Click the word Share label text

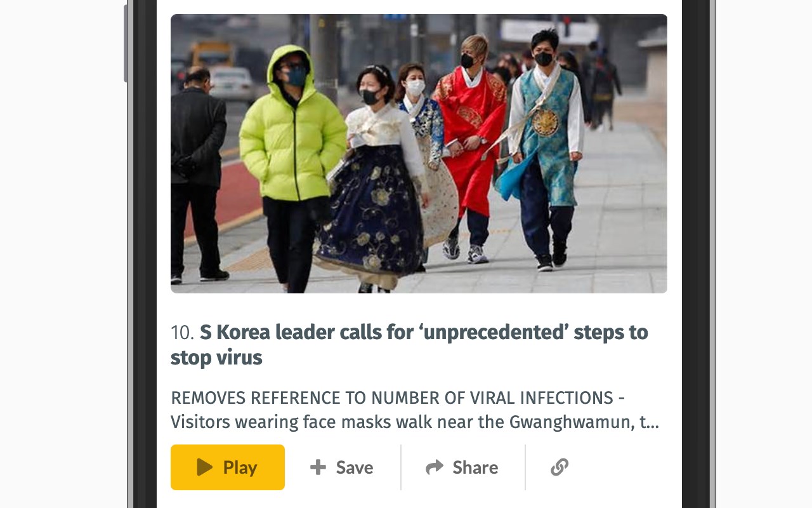[x=475, y=467]
